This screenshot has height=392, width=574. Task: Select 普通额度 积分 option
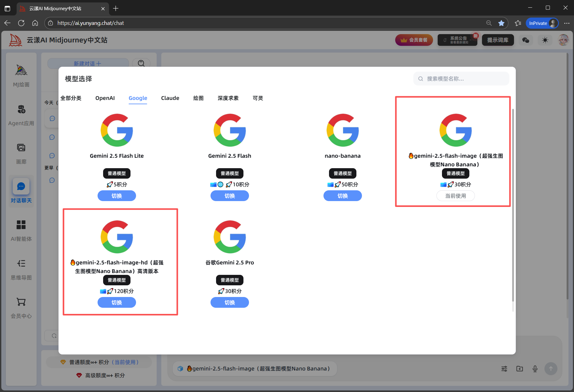[99, 362]
